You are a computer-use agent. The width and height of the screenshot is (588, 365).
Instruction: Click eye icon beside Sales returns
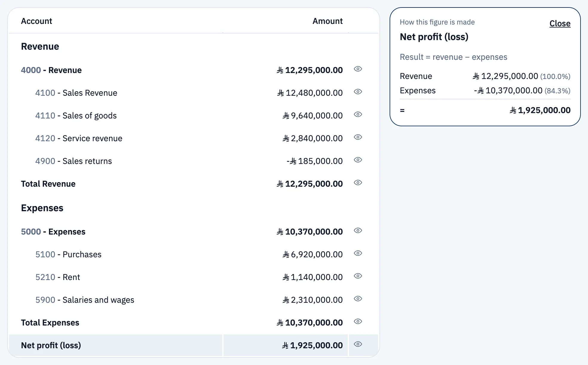(x=358, y=160)
